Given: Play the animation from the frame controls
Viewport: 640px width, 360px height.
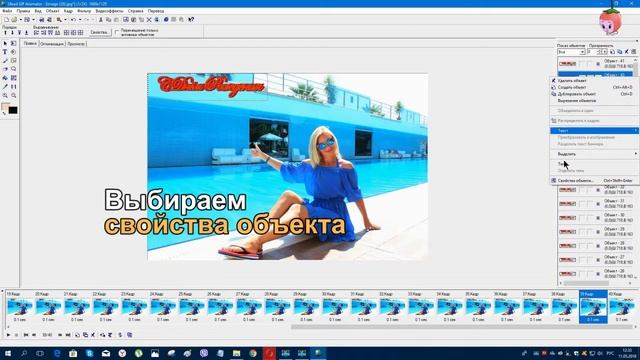Looking at the screenshot, I should click(8, 335).
